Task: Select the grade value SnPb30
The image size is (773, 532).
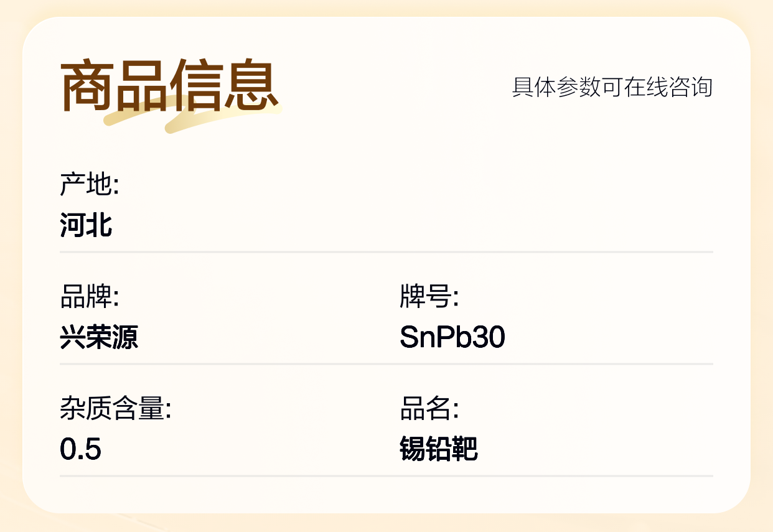Action: click(452, 337)
